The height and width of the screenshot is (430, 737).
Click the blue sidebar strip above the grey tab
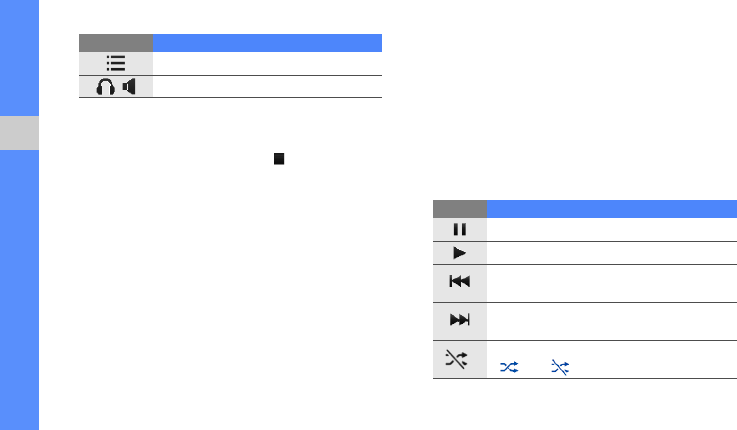(x=19, y=58)
